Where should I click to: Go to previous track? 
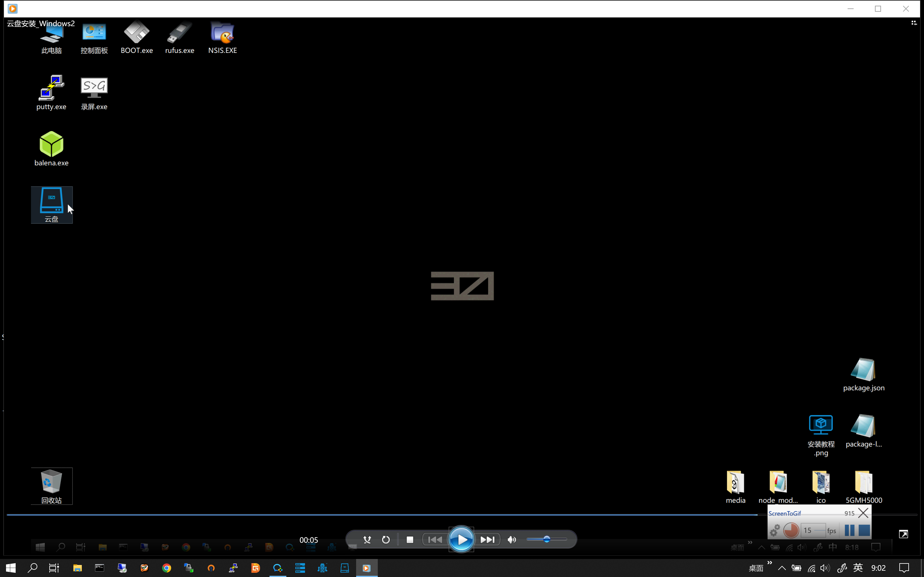[435, 540]
